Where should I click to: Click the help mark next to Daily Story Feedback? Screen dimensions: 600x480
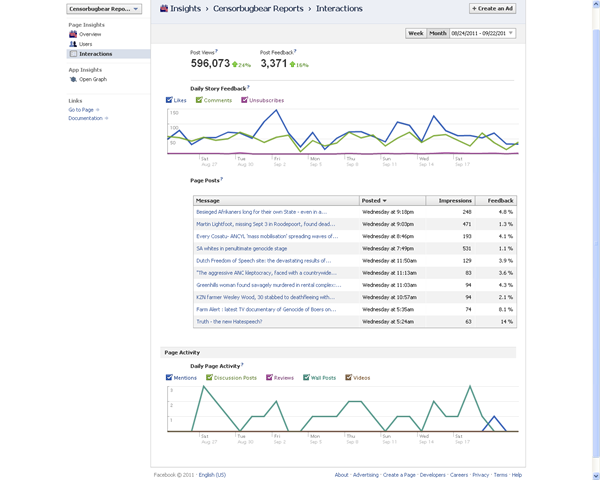click(x=248, y=87)
